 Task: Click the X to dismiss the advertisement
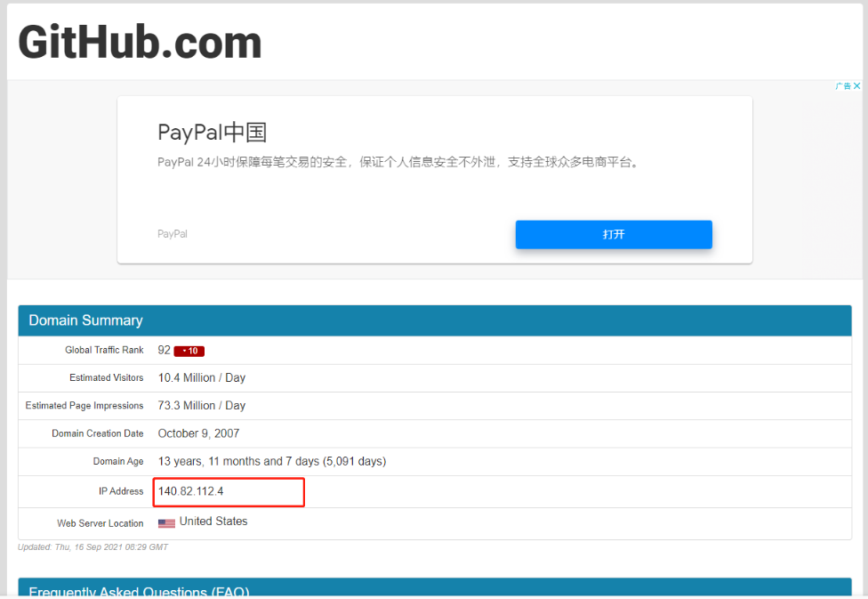pyautogui.click(x=857, y=85)
